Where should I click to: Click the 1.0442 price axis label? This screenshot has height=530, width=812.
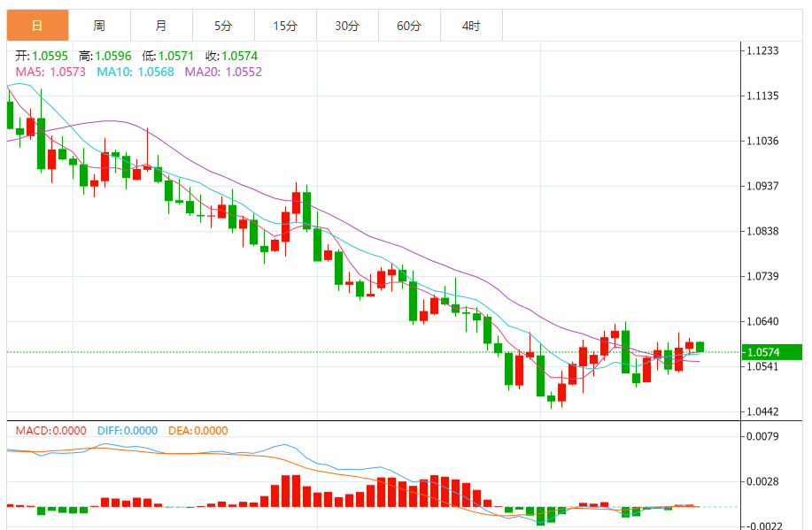762,412
